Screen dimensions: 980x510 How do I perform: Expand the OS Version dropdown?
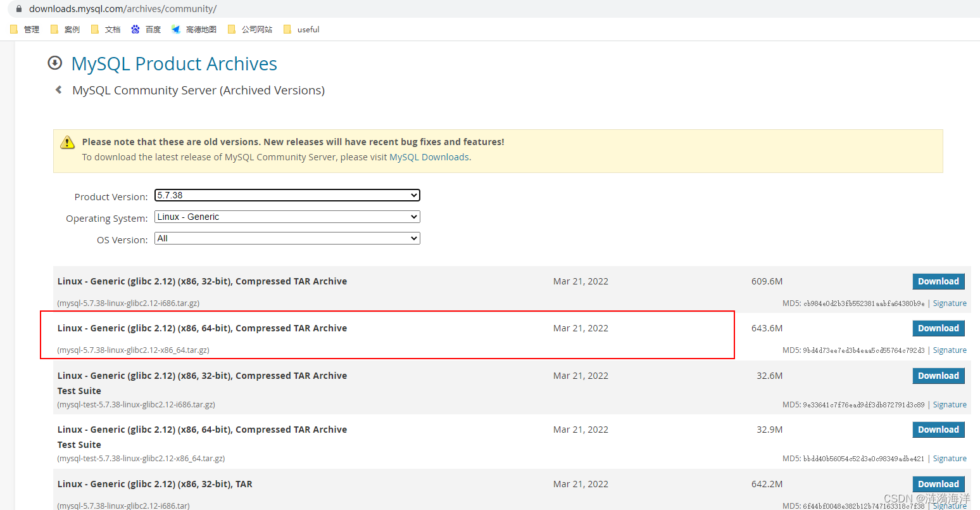(x=287, y=238)
